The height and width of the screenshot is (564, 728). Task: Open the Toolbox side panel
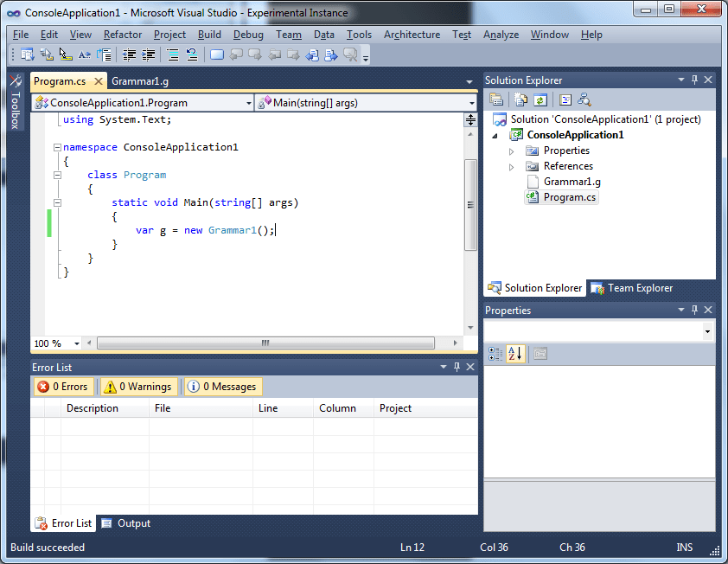point(15,103)
